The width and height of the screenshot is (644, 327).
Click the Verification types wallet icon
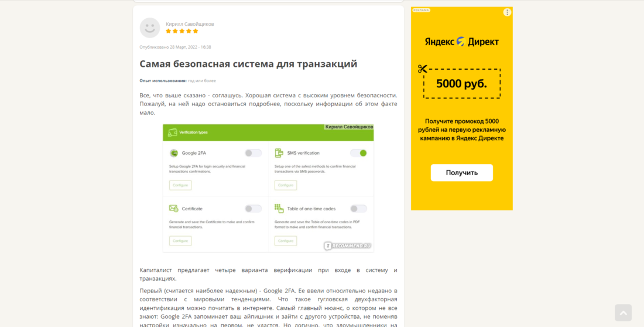[x=173, y=132]
